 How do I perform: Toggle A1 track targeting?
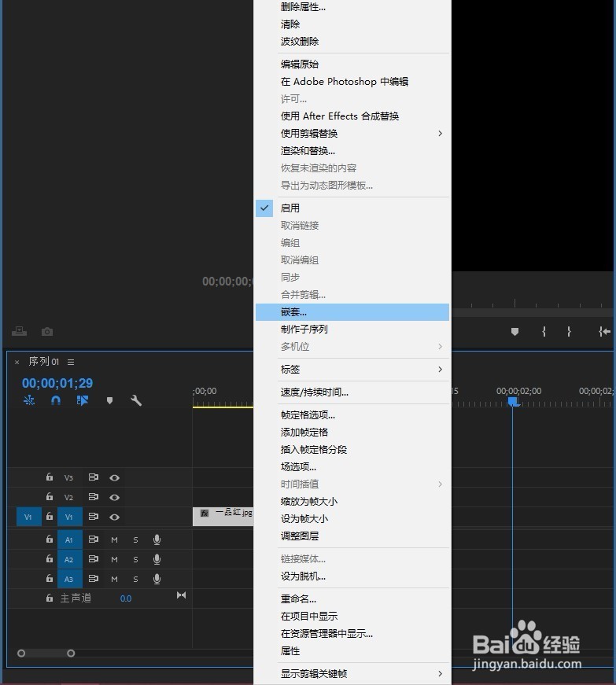69,540
